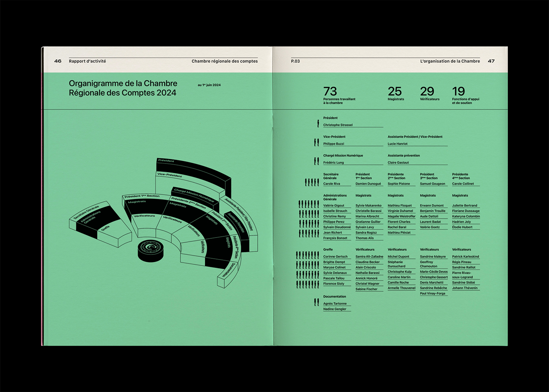Select the two-person icon beside Documentation

(316, 302)
